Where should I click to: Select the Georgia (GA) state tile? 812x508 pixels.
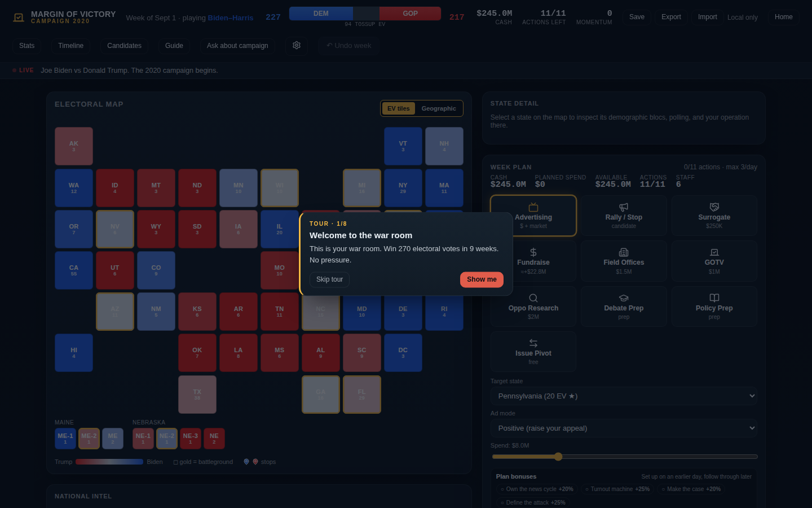321,395
